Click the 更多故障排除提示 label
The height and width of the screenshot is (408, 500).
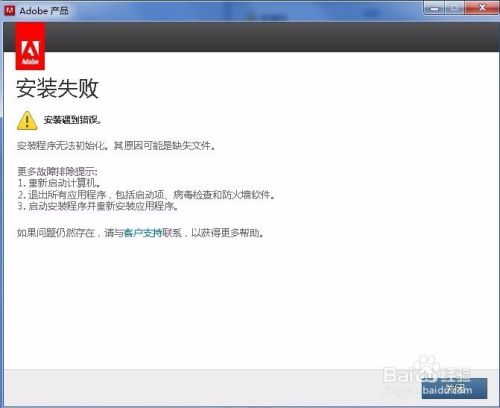[x=57, y=172]
